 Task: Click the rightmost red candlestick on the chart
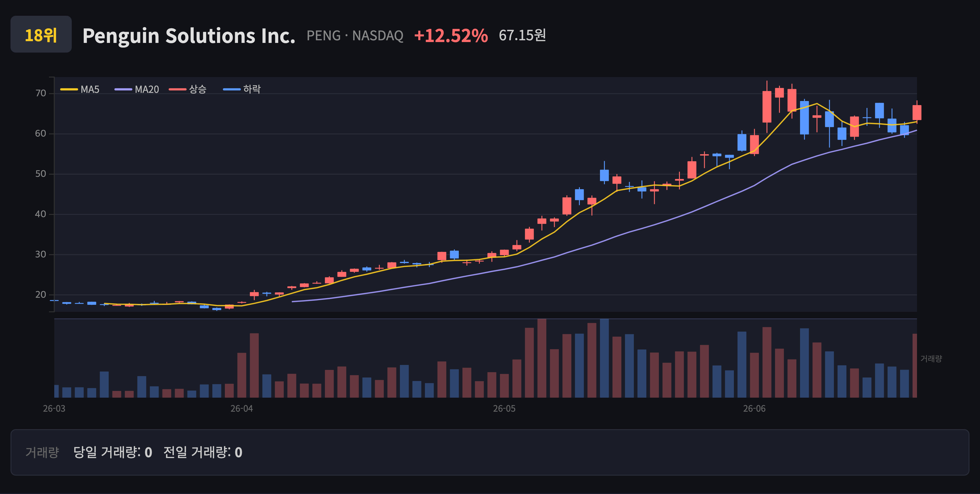[x=917, y=113]
